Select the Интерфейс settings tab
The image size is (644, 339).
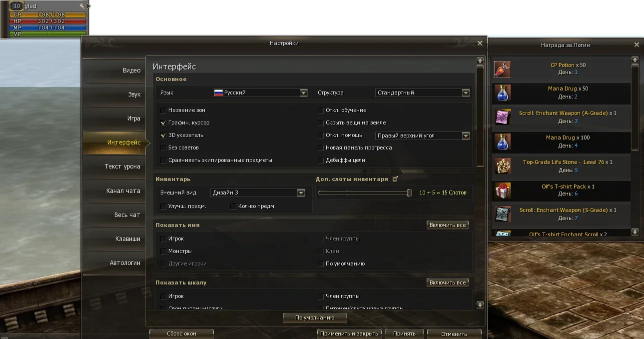pos(115,142)
